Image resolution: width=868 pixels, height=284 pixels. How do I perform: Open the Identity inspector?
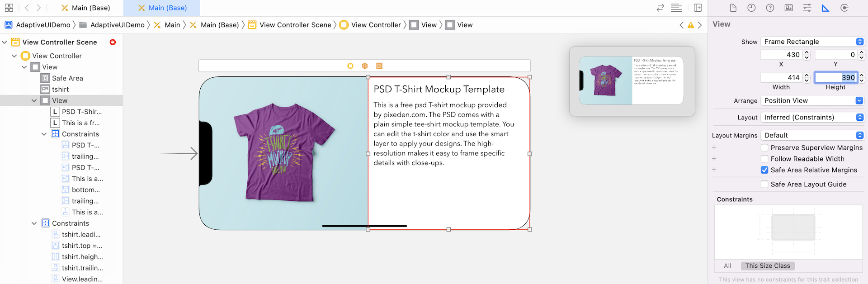(788, 8)
